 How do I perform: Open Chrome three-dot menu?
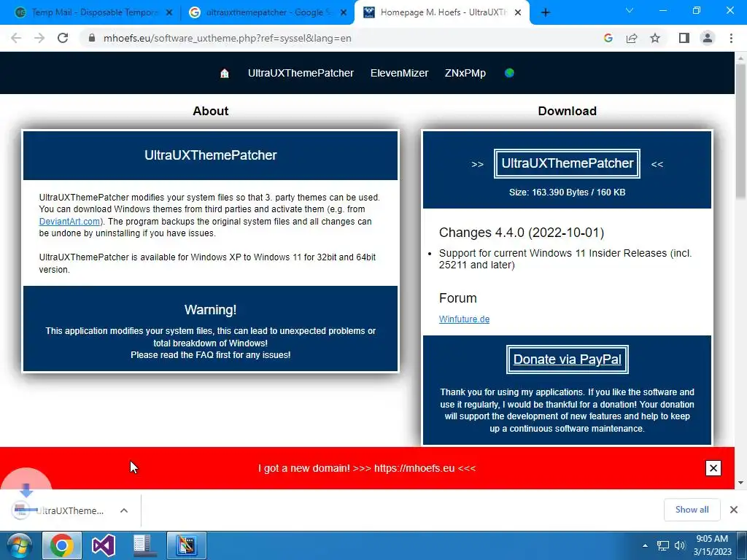tap(731, 38)
